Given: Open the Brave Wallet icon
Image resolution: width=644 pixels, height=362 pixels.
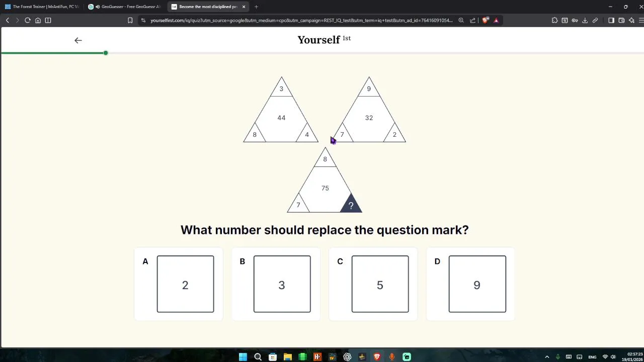Looking at the screenshot, I should pyautogui.click(x=621, y=20).
